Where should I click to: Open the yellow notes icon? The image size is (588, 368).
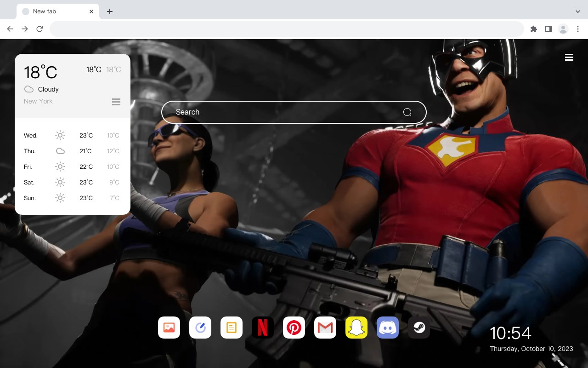coord(232,328)
